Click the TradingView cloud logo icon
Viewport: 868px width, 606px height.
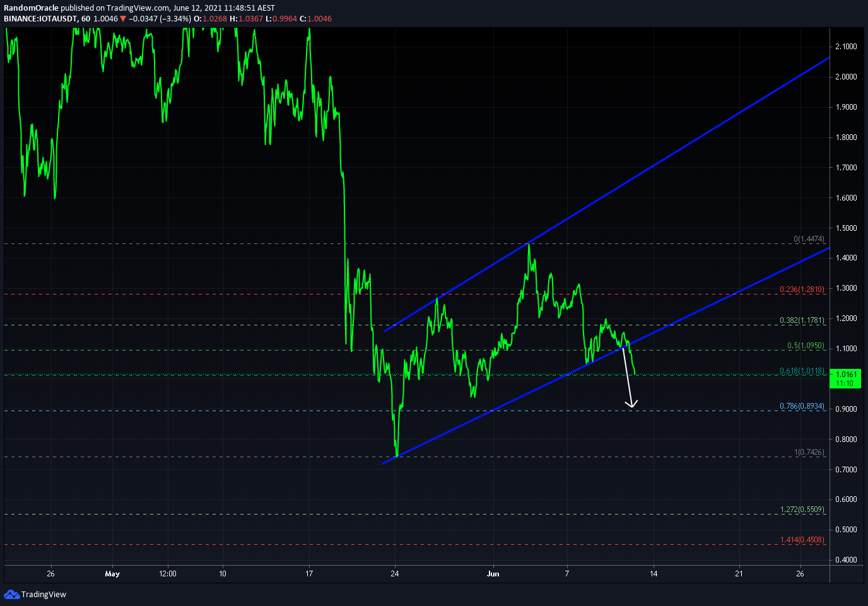click(11, 594)
